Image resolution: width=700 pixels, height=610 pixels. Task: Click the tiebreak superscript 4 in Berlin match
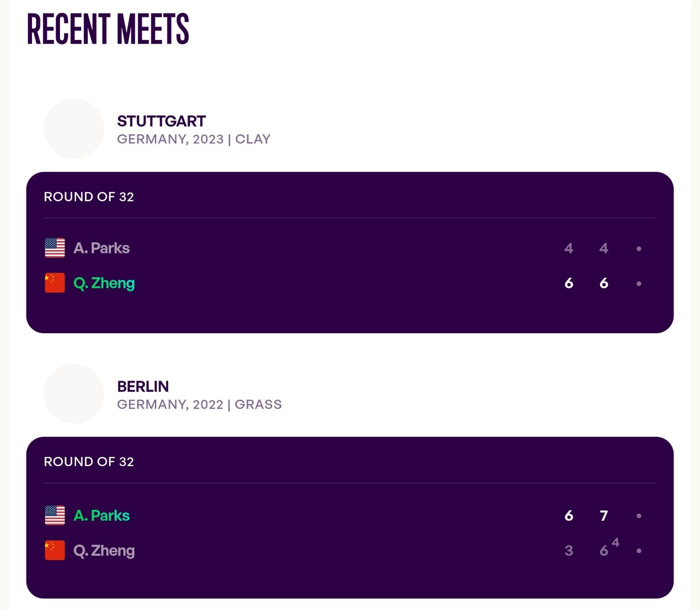(x=615, y=543)
